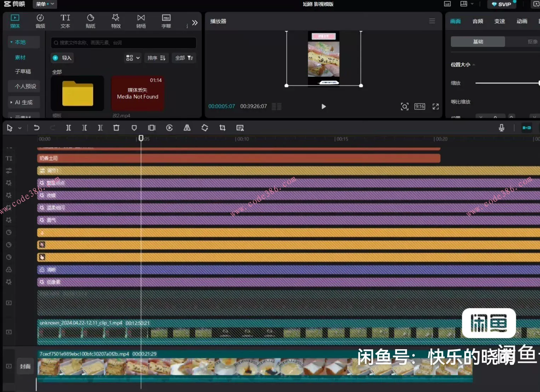The image size is (540, 392).
Task: Toggle the 9:16 aspect ratio button
Action: pos(420,106)
